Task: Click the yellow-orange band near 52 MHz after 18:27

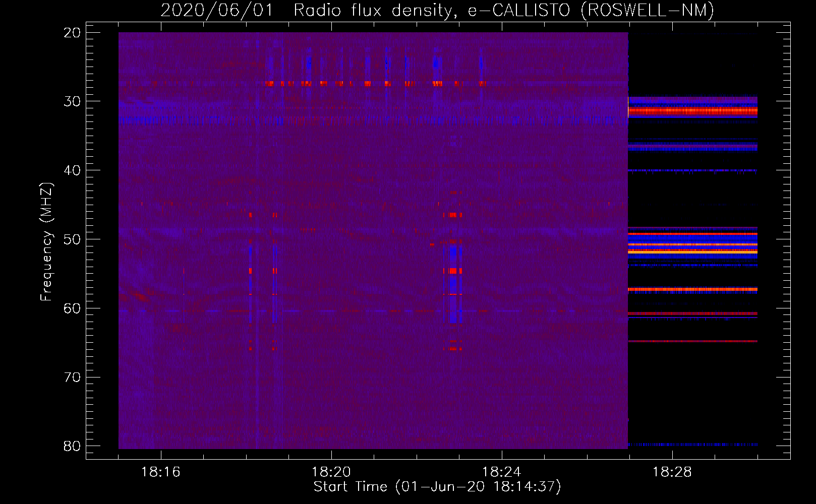Action: click(692, 251)
